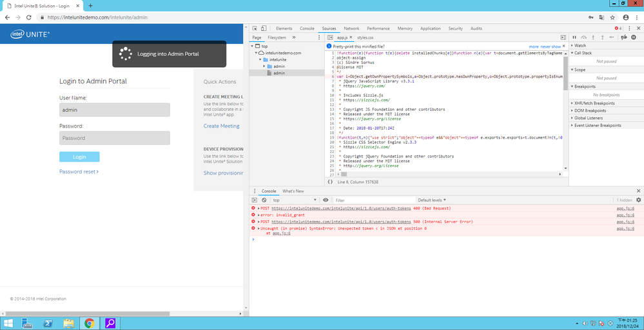This screenshot has width=644, height=330.
Task: Open Chrome's three-dot main menu
Action: click(636, 17)
